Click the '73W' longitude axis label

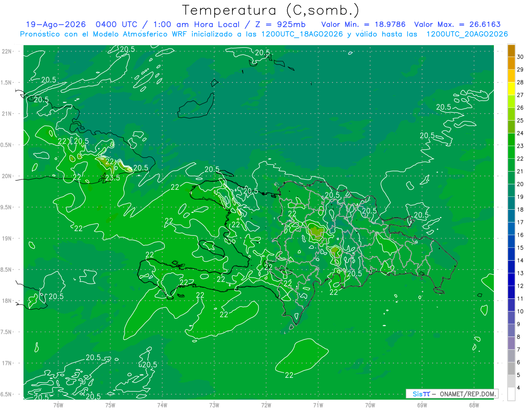pos(214,405)
